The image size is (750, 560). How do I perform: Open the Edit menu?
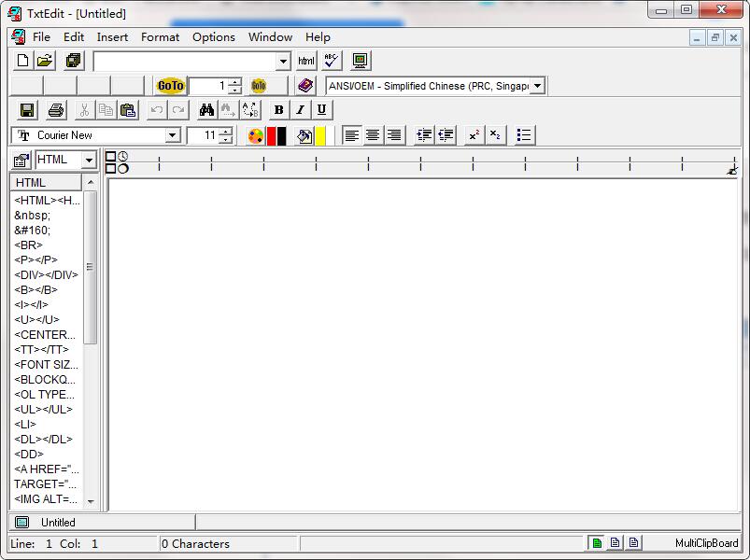pos(74,37)
